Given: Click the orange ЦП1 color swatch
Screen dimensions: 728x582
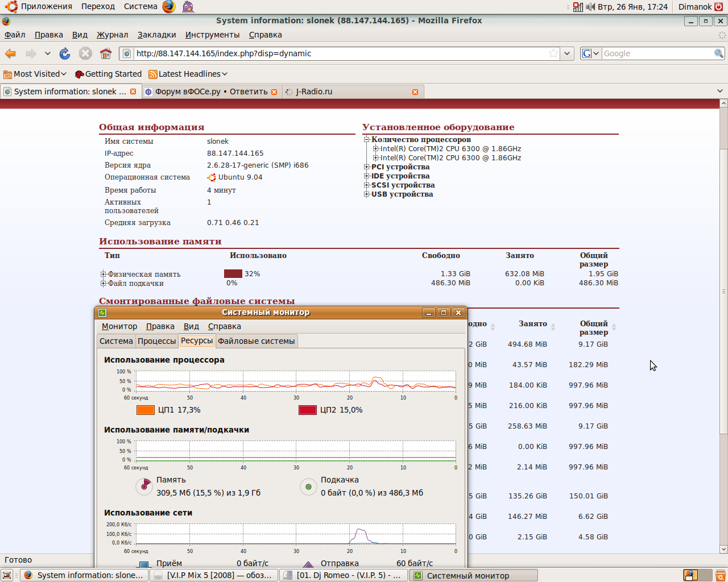Looking at the screenshot, I should (146, 410).
